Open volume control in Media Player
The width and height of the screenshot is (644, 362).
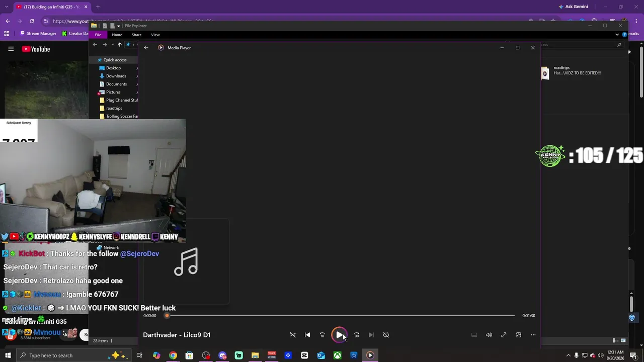489,335
